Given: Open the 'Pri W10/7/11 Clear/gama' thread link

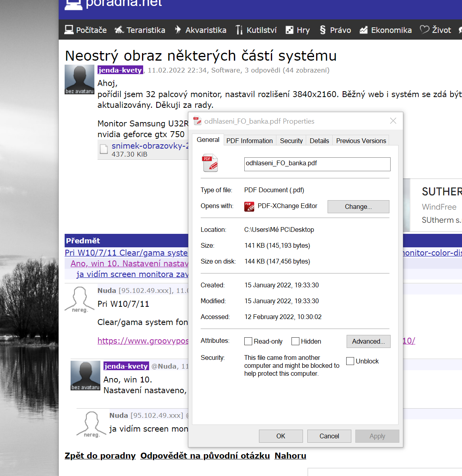Looking at the screenshot, I should point(126,253).
